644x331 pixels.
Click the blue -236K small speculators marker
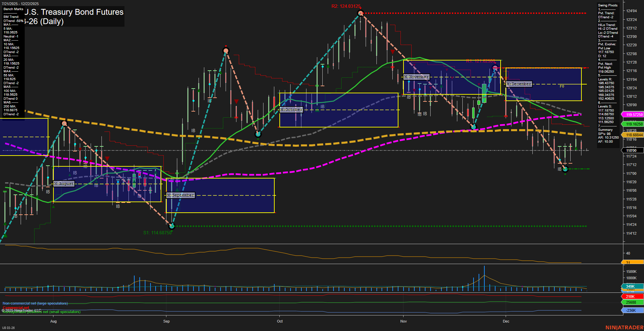point(630,310)
